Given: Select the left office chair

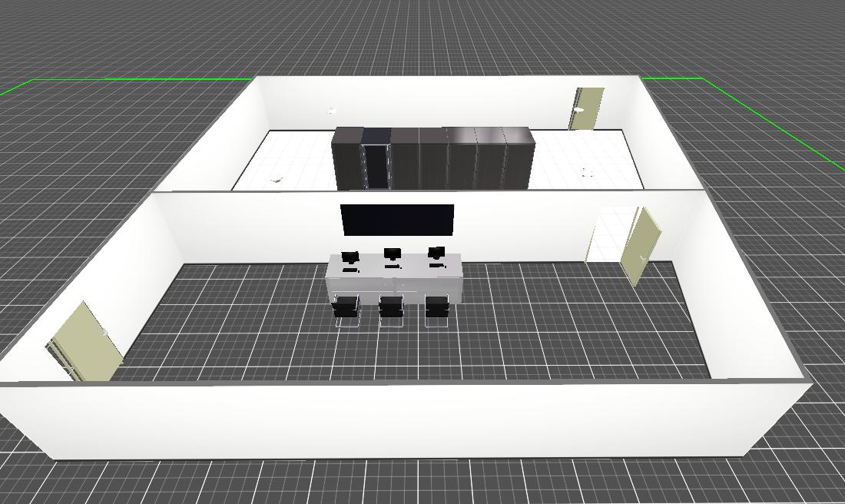Looking at the screenshot, I should pyautogui.click(x=346, y=309).
